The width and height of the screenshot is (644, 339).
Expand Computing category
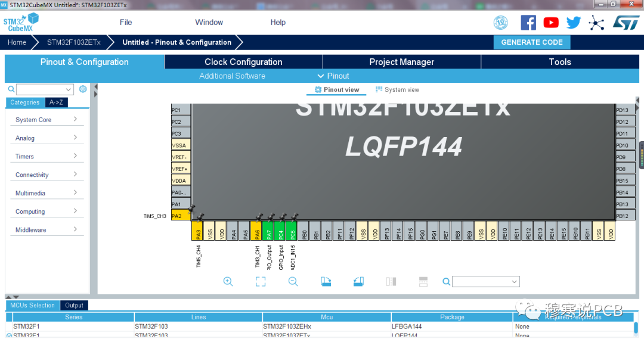(x=46, y=212)
